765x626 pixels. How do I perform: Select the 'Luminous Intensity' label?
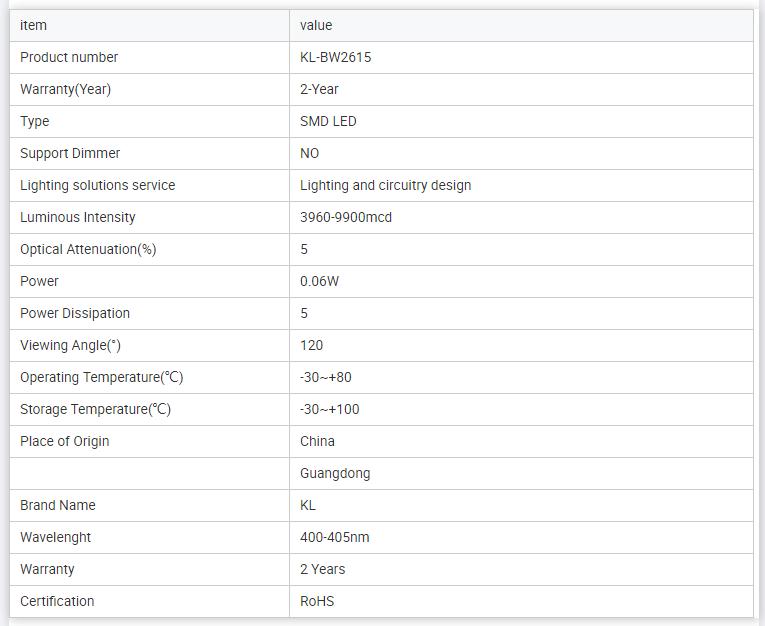pos(78,217)
